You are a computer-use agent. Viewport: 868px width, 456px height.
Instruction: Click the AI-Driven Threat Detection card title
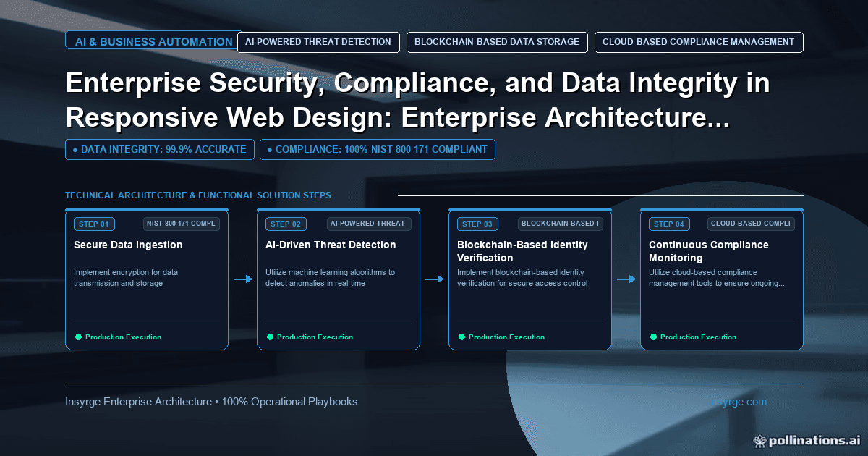tap(331, 245)
